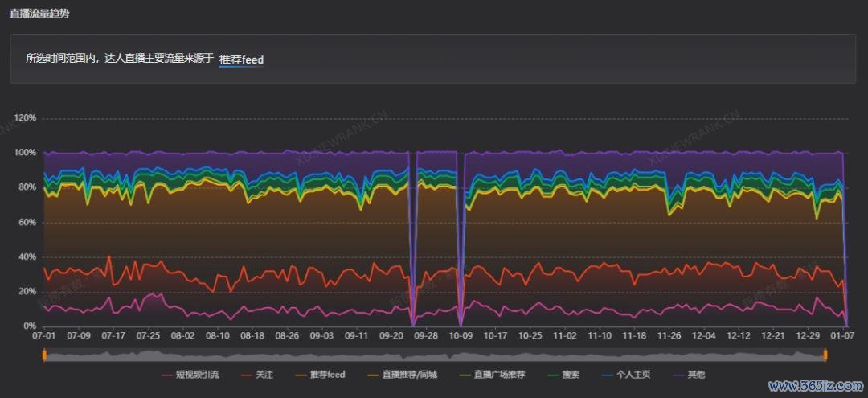Click the right orange range slider handle
This screenshot has height=398, width=868.
tap(825, 355)
